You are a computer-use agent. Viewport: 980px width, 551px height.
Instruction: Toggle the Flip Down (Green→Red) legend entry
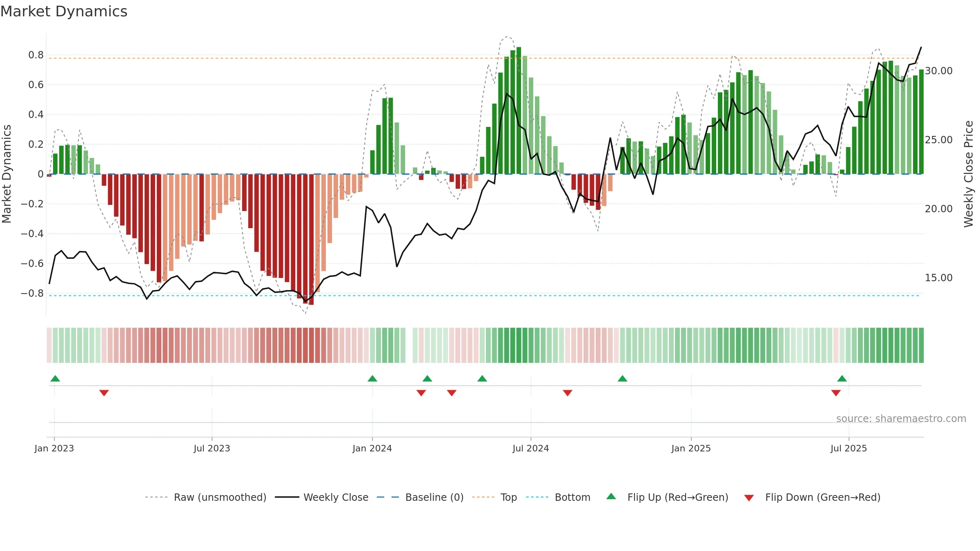click(x=812, y=497)
